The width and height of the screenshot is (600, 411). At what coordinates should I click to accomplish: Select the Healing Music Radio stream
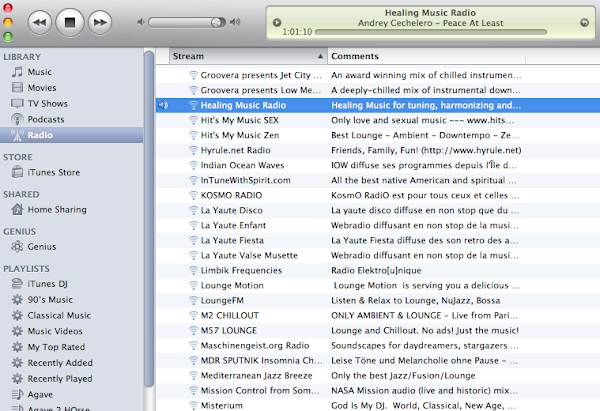(x=378, y=105)
